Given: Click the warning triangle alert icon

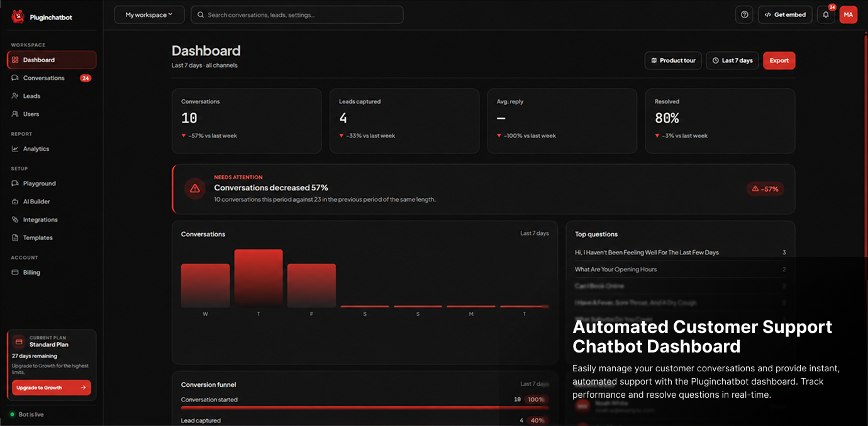Looking at the screenshot, I should click(195, 188).
